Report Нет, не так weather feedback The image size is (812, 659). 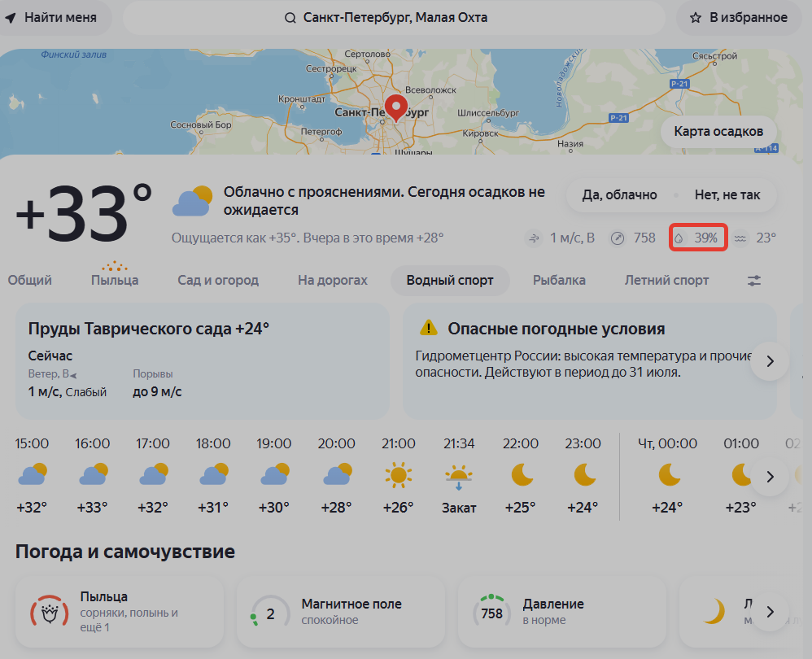(727, 195)
